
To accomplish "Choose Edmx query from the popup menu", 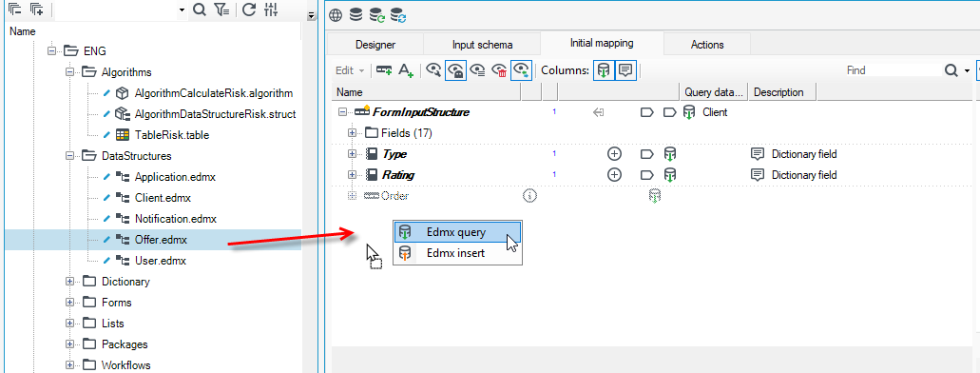I will pyautogui.click(x=457, y=232).
